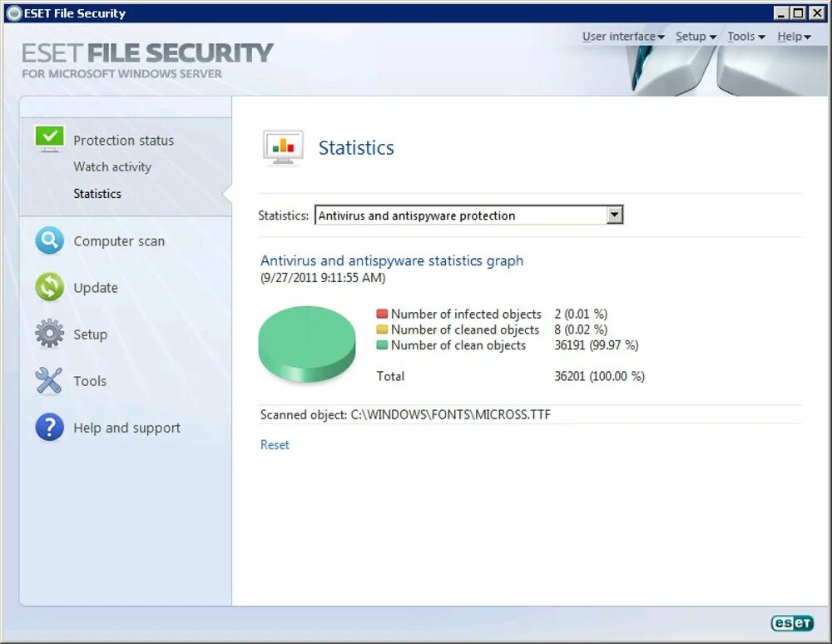
Task: Open Watch activity sub-item
Action: [x=112, y=167]
